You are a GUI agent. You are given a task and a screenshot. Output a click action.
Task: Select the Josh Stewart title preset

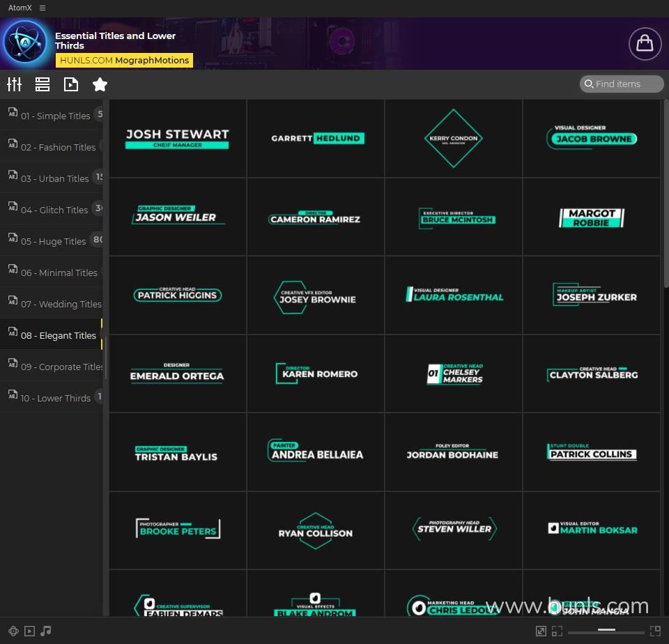coord(177,138)
